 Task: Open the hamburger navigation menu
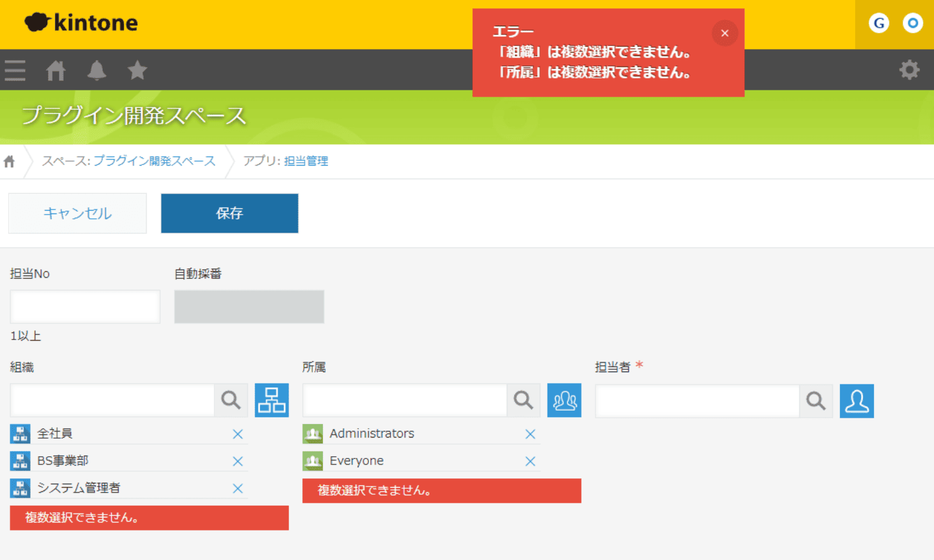pos(15,71)
